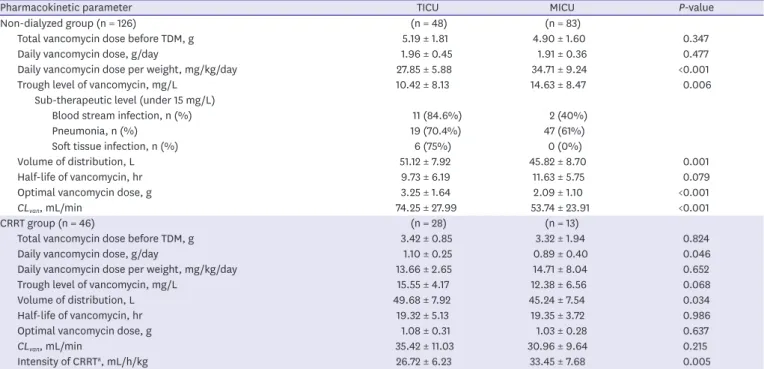Click MICU value '2 (40%)'
The image size is (764, 369).
(568, 116)
